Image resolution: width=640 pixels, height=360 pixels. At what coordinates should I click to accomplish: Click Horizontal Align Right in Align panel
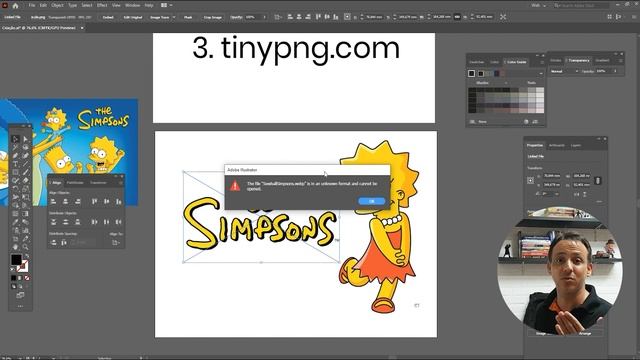click(78, 202)
